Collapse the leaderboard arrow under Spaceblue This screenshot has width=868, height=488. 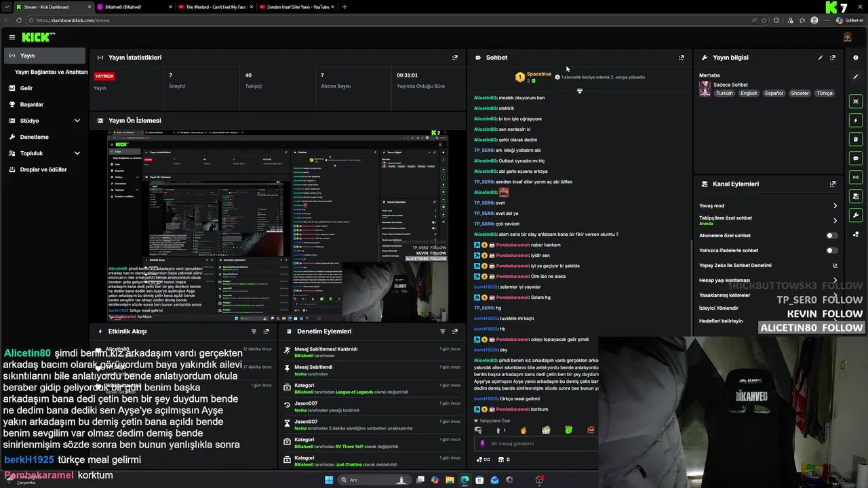(580, 91)
